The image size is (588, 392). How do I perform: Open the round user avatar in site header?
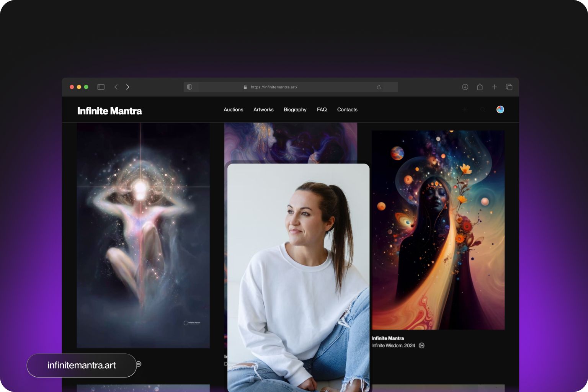(x=500, y=109)
